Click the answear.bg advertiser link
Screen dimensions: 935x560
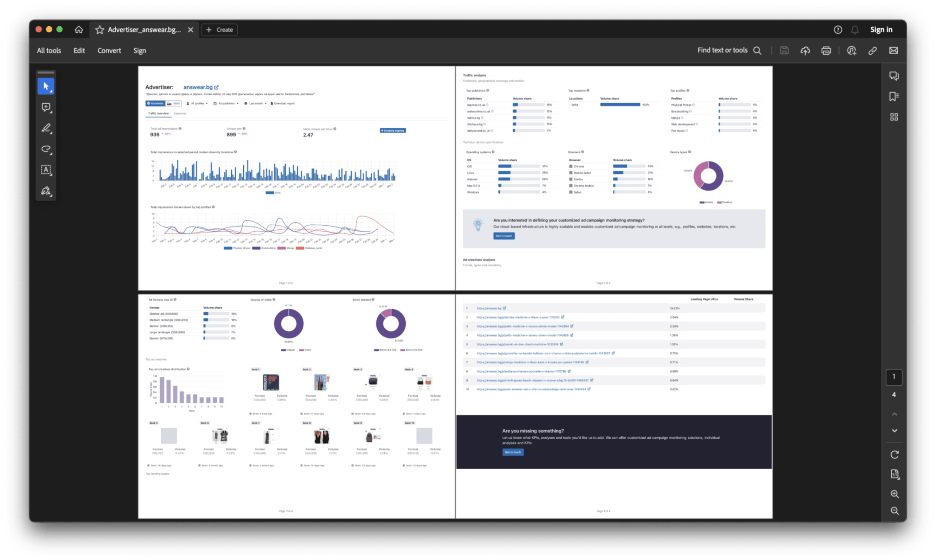[x=197, y=87]
